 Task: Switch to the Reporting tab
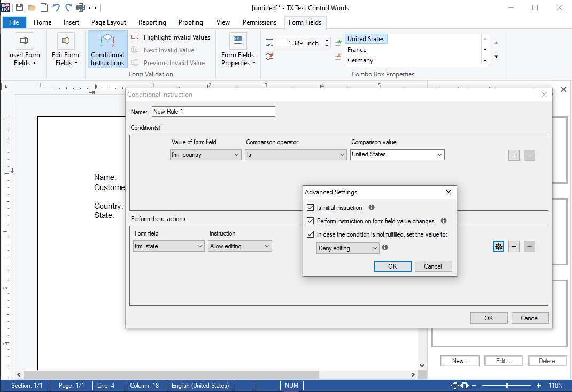(x=152, y=22)
